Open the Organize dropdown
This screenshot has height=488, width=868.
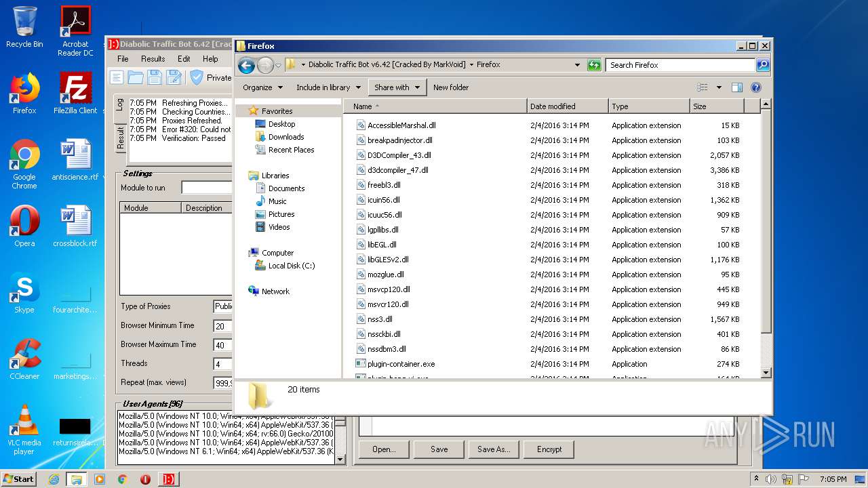click(x=262, y=87)
